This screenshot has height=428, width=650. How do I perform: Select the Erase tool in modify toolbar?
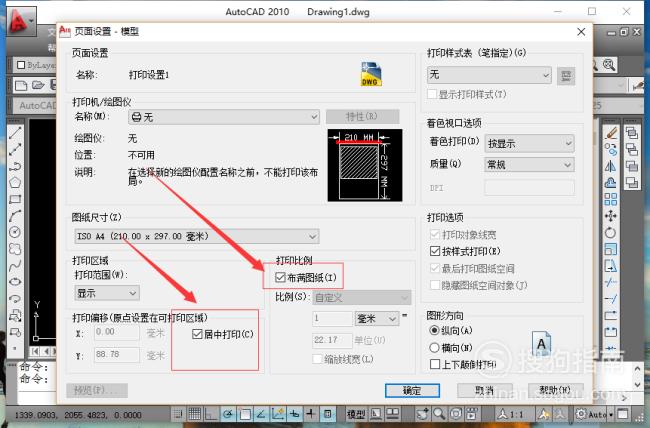[611, 133]
